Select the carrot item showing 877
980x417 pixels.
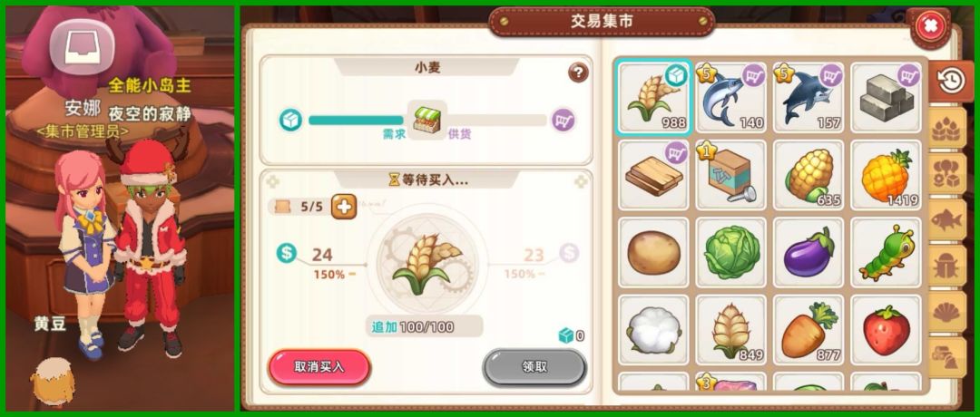coord(808,330)
